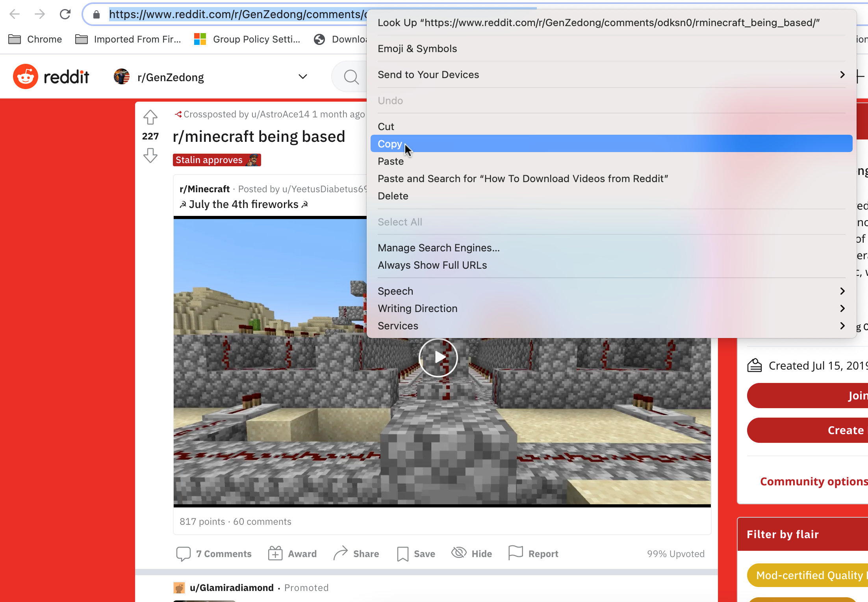Click the Save post icon
The height and width of the screenshot is (602, 868).
tap(402, 553)
